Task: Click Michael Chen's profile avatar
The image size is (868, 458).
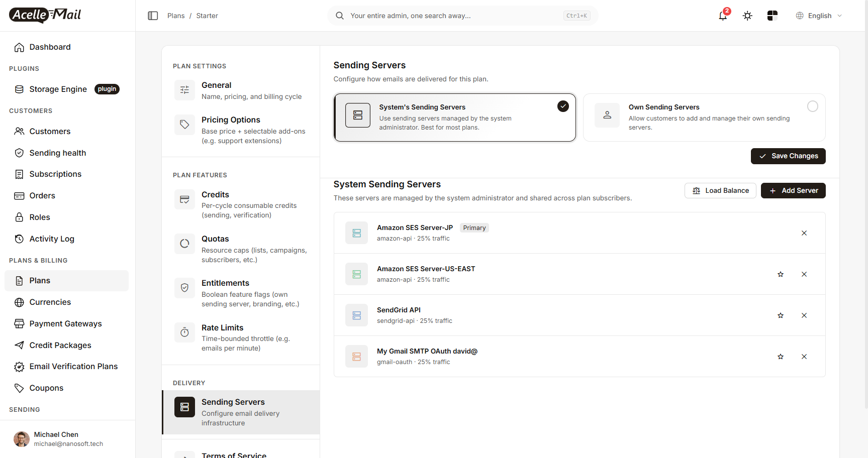Action: (x=21, y=439)
